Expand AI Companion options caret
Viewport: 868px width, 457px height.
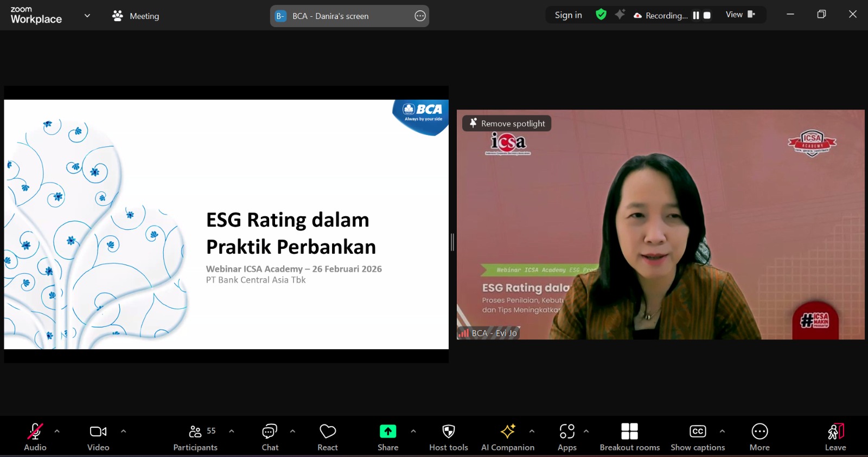[x=532, y=432]
